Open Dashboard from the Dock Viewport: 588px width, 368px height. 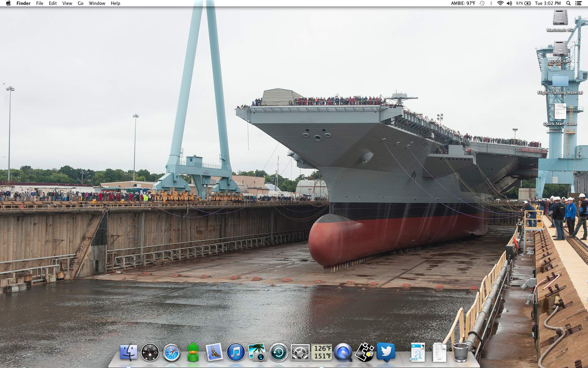pyautogui.click(x=150, y=352)
